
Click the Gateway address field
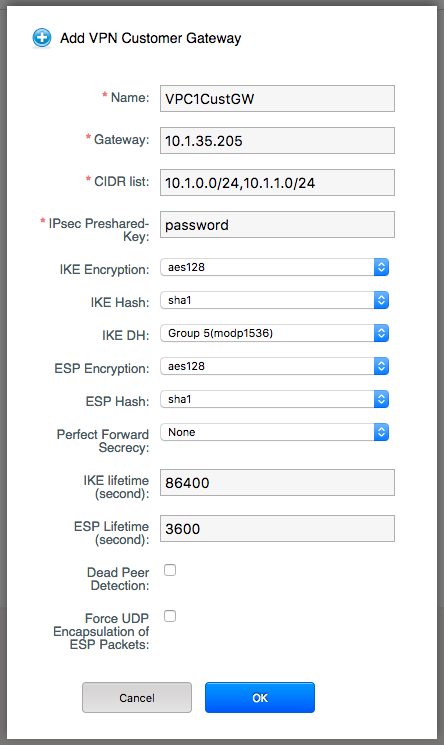(277, 140)
